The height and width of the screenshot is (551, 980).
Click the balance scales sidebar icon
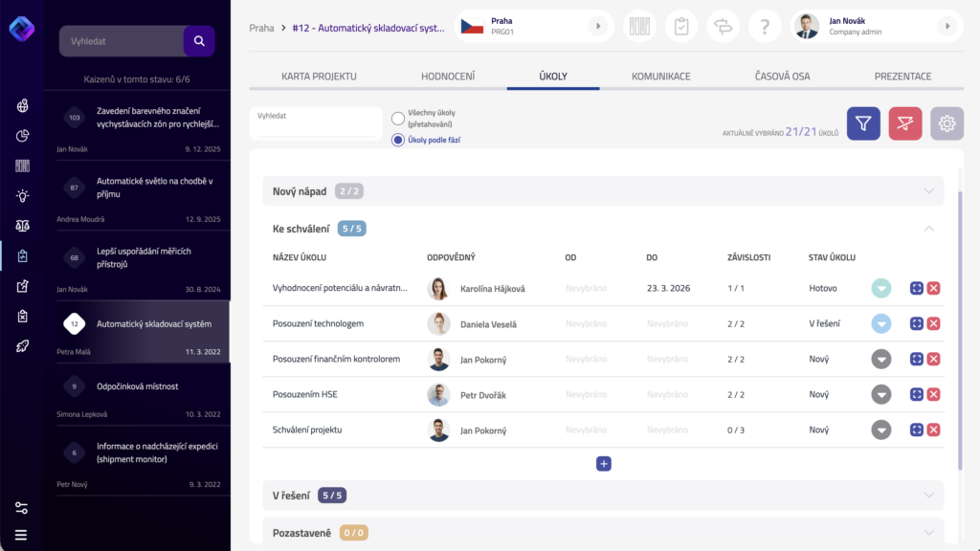click(x=22, y=226)
